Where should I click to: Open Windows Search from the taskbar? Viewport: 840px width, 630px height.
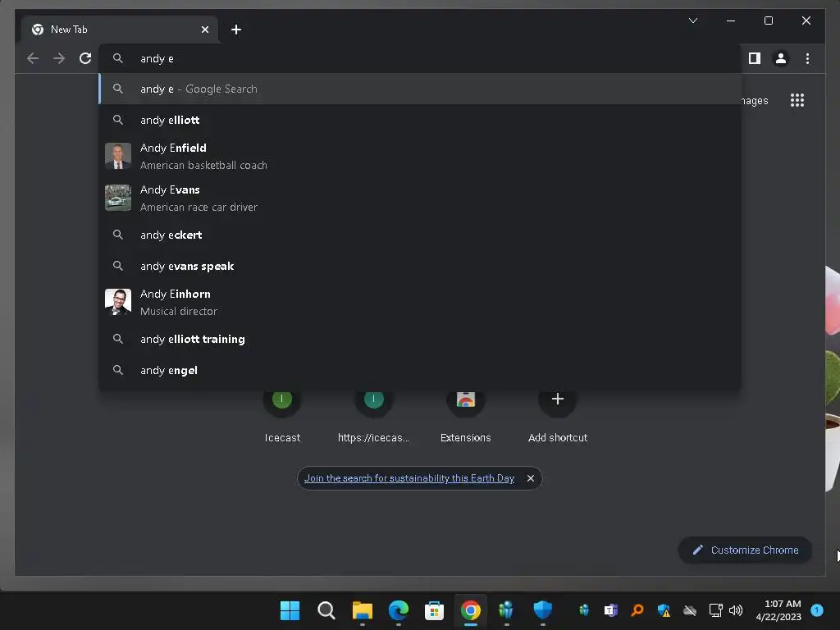[x=326, y=610]
